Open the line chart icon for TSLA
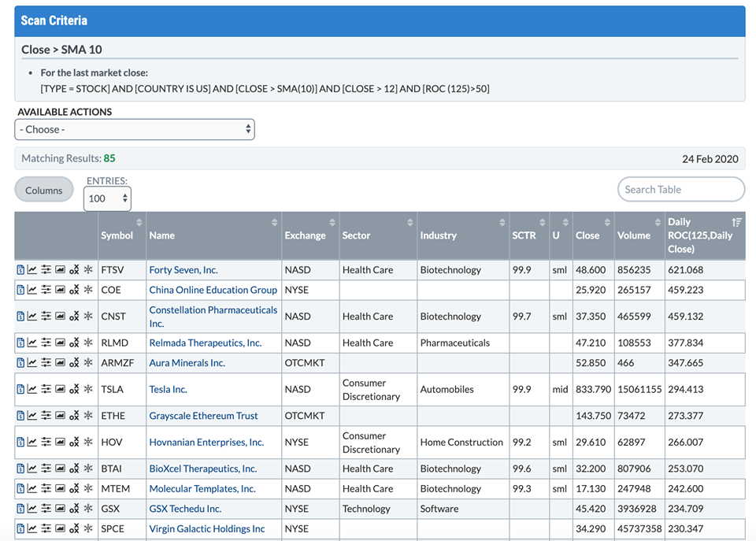756x541 pixels. pos(31,389)
